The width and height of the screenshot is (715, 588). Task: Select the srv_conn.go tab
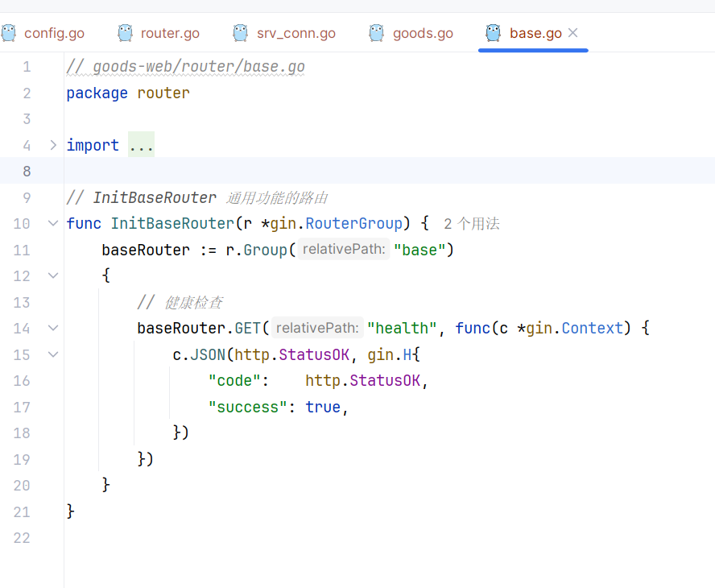[296, 33]
